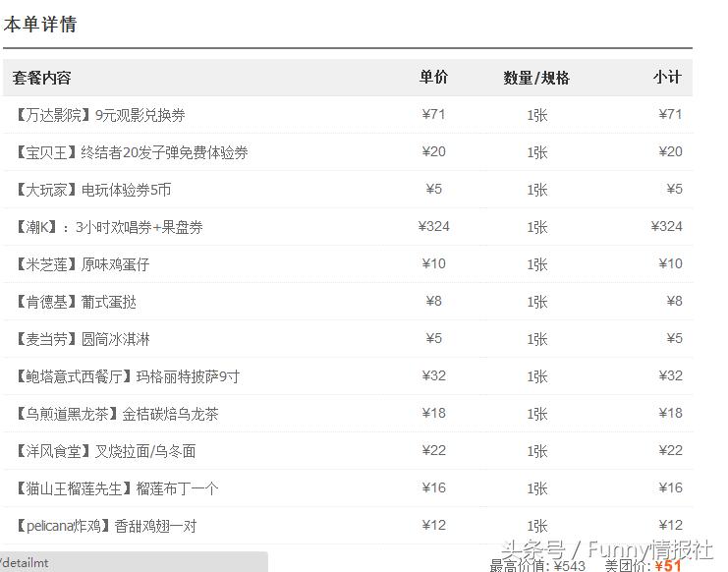Click the ¥32 subtotal in the 鲍塔意式西餐厅 row
Screen dimensions: 728x572
(670, 376)
